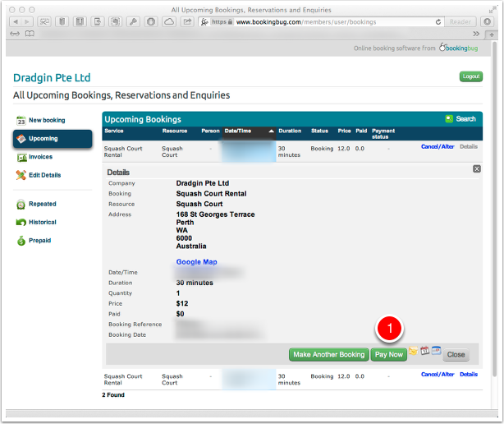Sort by the Status column header
Screen dimensions: 504x424
pos(319,131)
